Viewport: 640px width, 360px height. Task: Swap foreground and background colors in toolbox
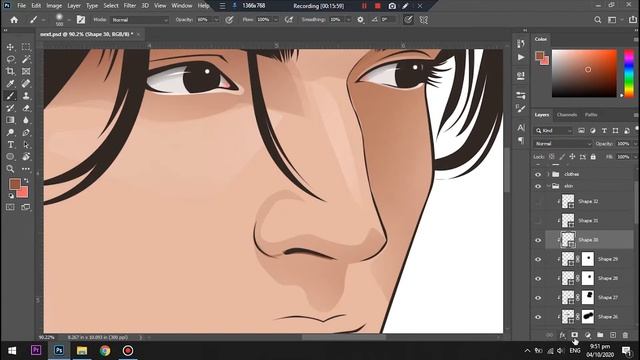coord(26,181)
